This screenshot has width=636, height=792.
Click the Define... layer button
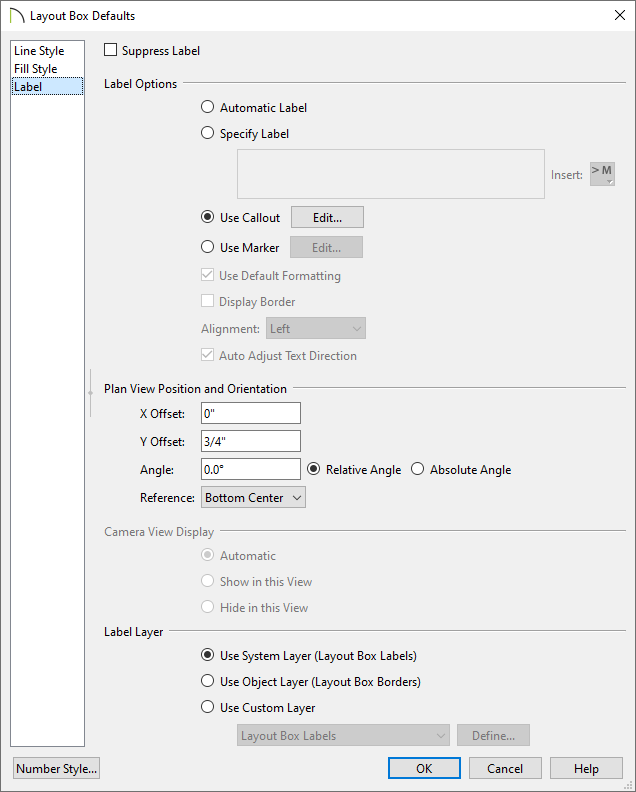coord(494,735)
